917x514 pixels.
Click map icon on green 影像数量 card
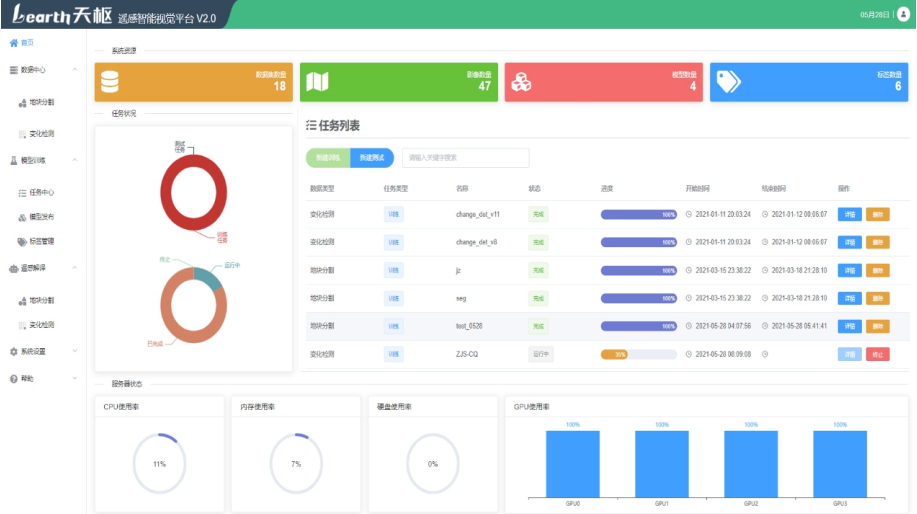click(318, 82)
